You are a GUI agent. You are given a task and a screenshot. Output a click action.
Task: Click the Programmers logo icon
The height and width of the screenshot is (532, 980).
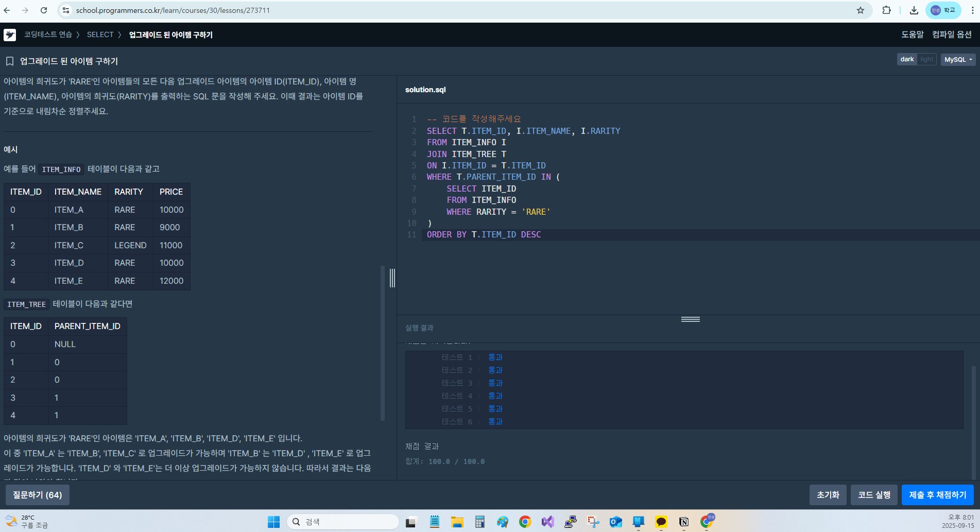(x=10, y=35)
